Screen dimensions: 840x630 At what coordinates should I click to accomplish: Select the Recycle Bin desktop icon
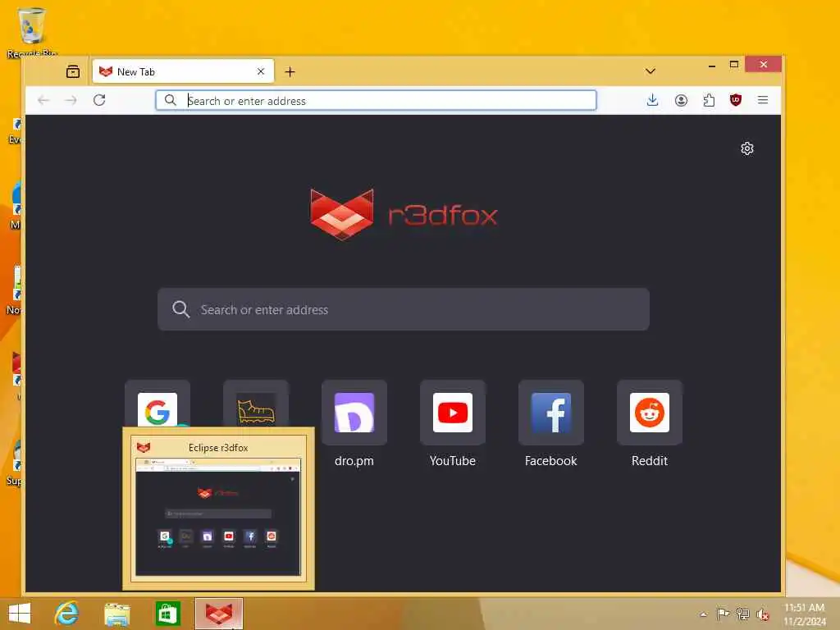31,32
